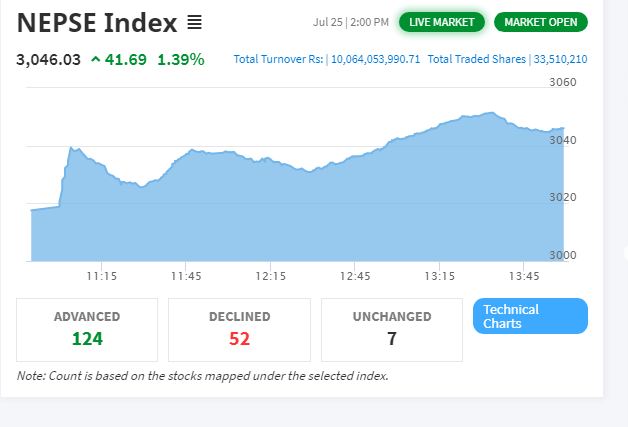Click the 3060 price axis label

563,82
